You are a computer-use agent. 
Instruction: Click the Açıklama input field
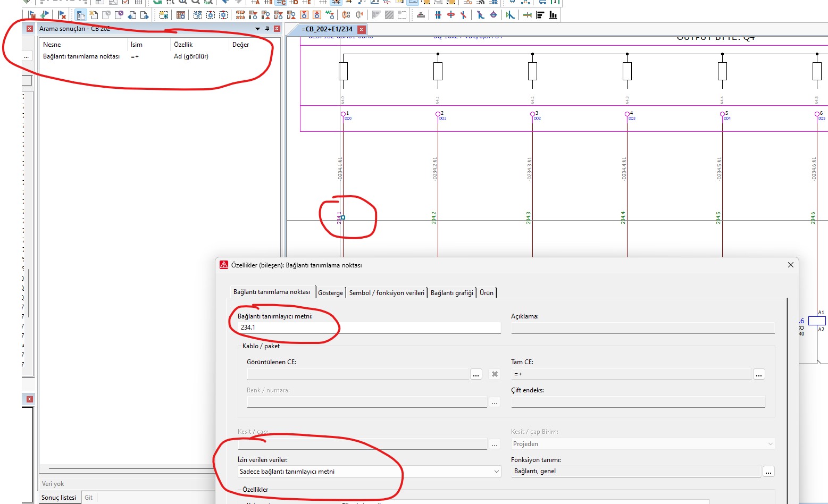pos(643,327)
